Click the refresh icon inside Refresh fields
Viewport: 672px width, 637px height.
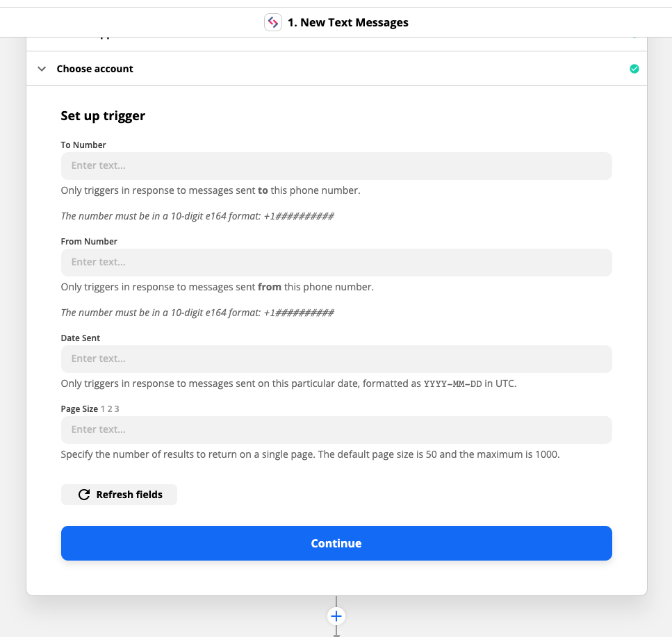pyautogui.click(x=84, y=494)
